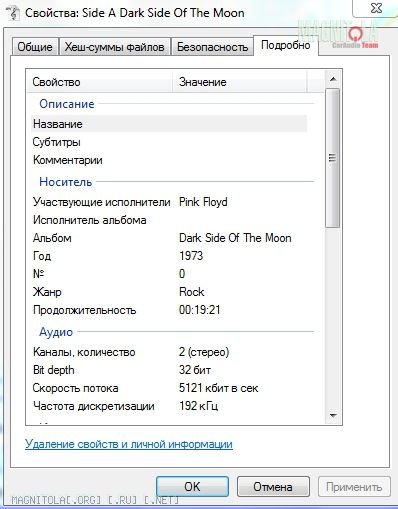The width and height of the screenshot is (398, 509).
Task: Click the sample rate value 192 кГц
Action: pos(199,406)
